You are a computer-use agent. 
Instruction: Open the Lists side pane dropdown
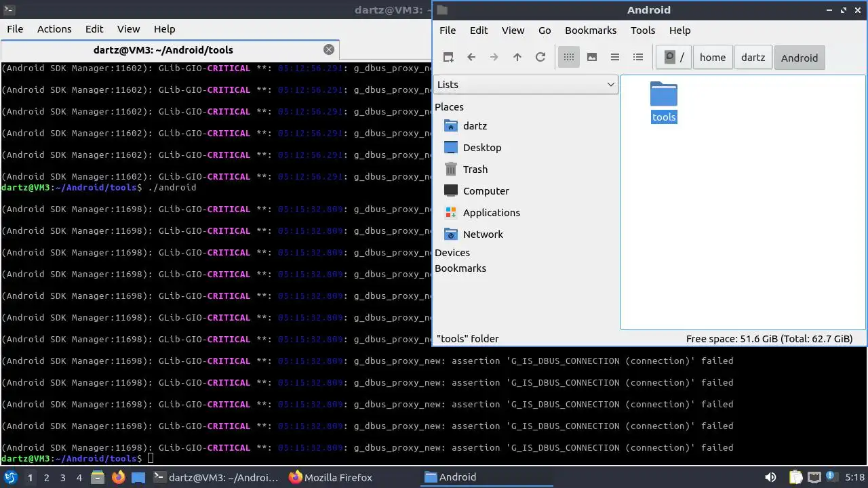point(526,85)
